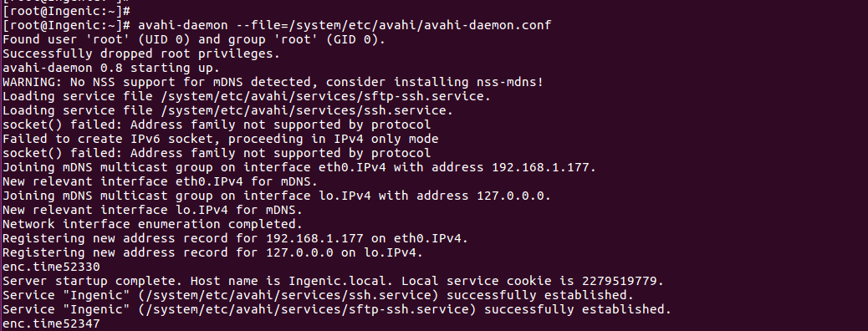The height and width of the screenshot is (331, 868).
Task: Click the 'Successfully dropped root privileges' line
Action: (141, 53)
